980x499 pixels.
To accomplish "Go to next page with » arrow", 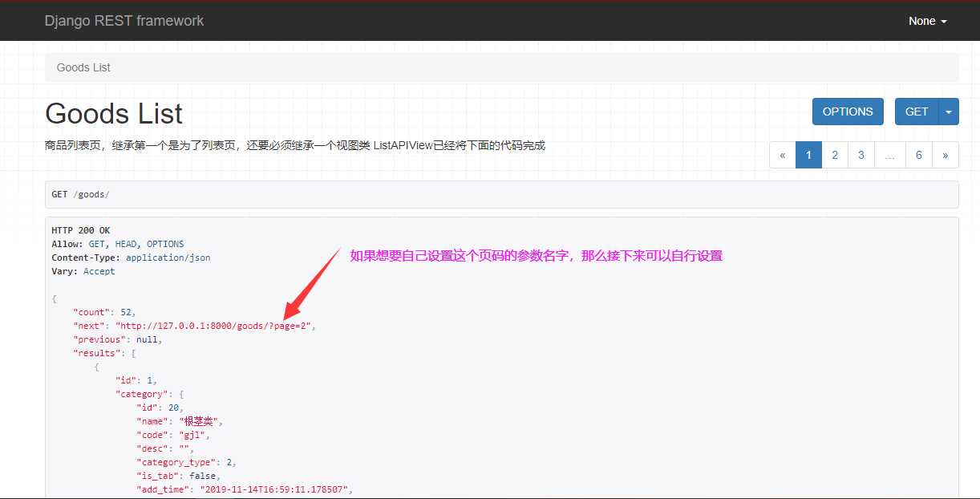I will 946,155.
